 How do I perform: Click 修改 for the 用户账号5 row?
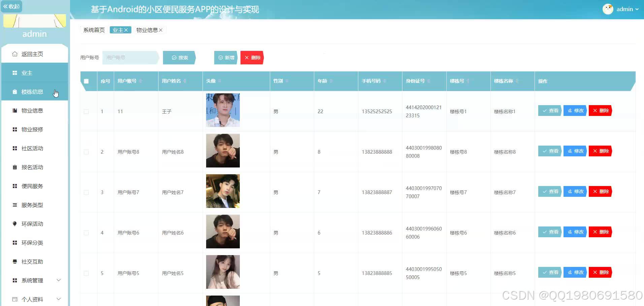575,272
